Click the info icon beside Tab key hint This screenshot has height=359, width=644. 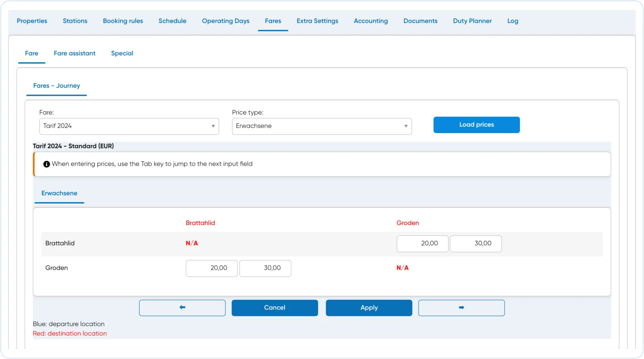(47, 164)
